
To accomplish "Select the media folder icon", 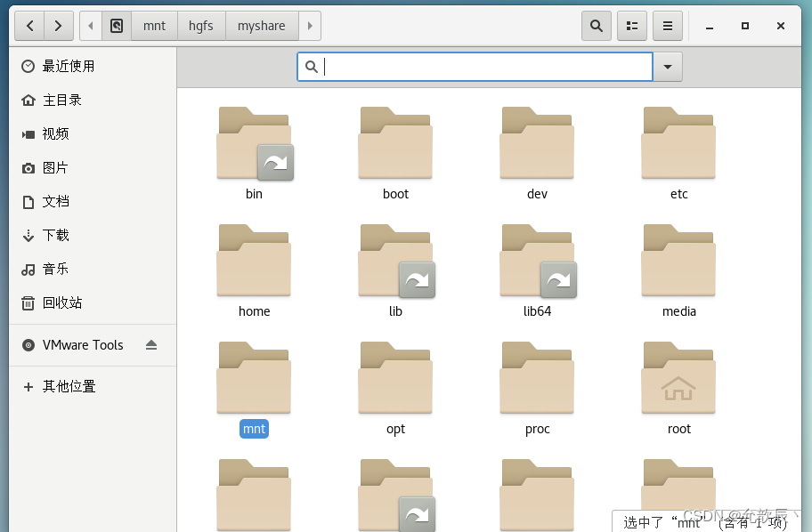I will pos(678,261).
